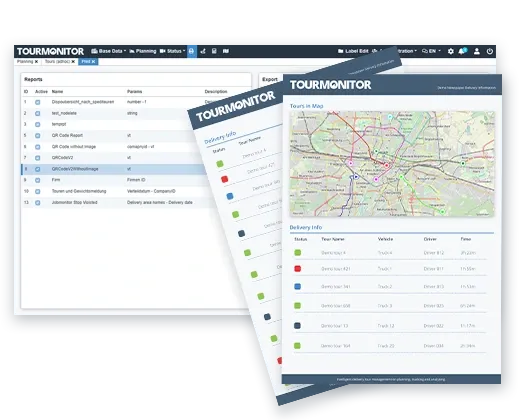Viewport: 519px width, 420px height.
Task: Toggle Active checkbox for QR Code Report
Action: 38,136
